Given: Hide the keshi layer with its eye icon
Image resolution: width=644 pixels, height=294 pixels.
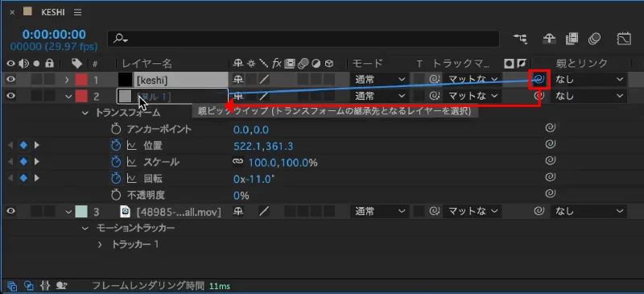Looking at the screenshot, I should pos(11,79).
